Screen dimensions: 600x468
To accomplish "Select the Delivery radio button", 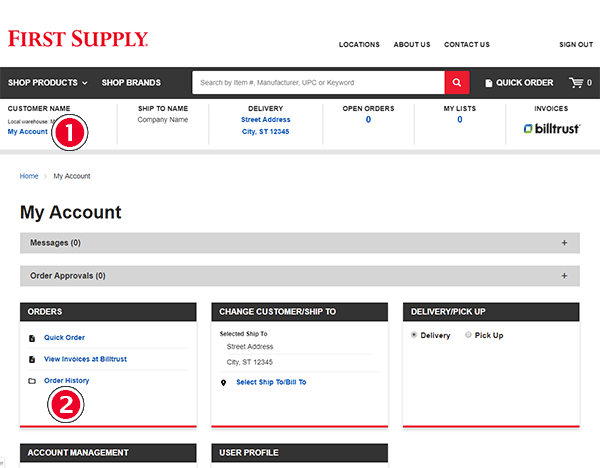I will tap(414, 335).
